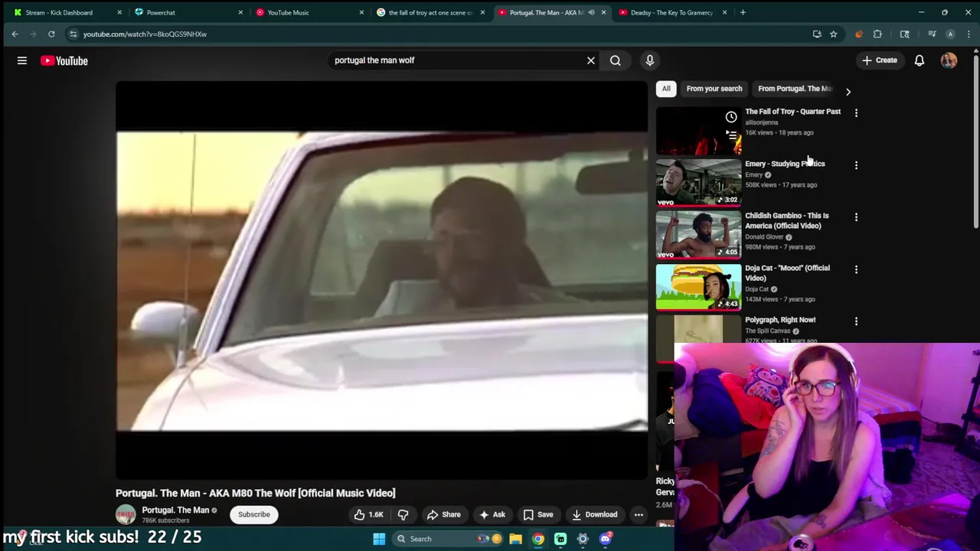
Task: Switch to Powerchat tab
Action: (188, 12)
